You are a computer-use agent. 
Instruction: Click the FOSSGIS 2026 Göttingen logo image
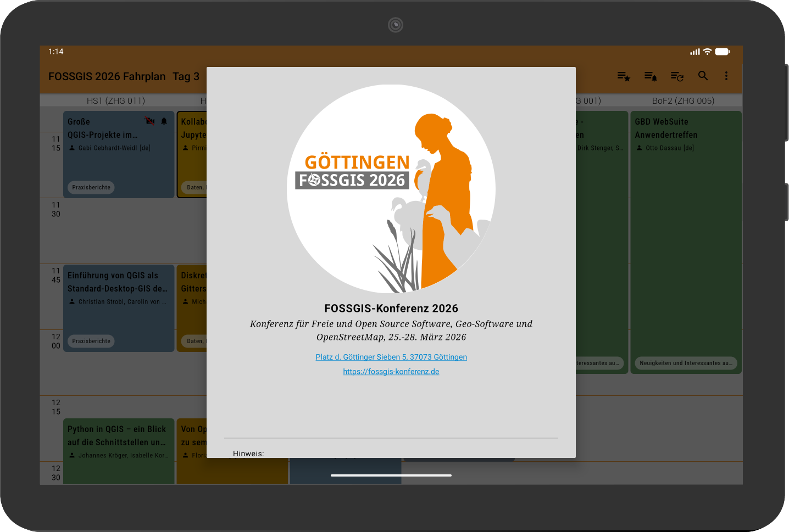coord(391,188)
